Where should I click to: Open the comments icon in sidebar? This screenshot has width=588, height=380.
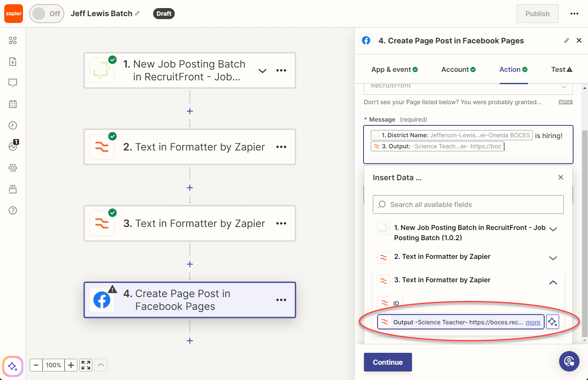[13, 83]
